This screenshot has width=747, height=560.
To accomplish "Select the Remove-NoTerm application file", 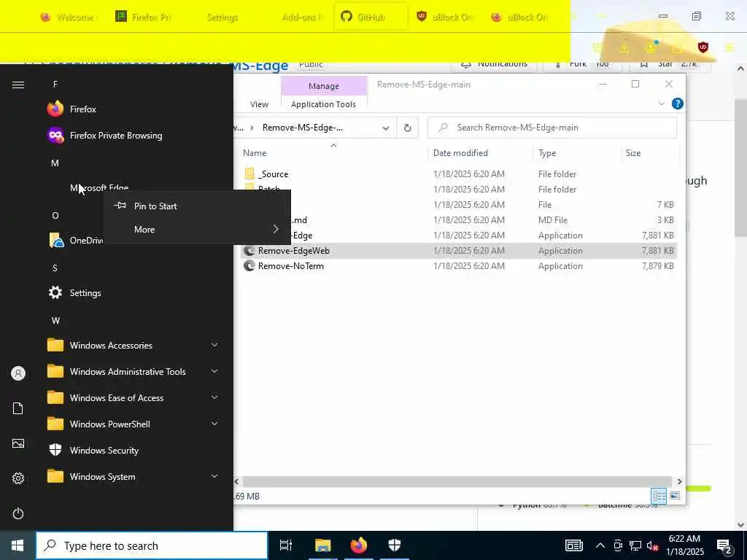I will click(x=290, y=265).
